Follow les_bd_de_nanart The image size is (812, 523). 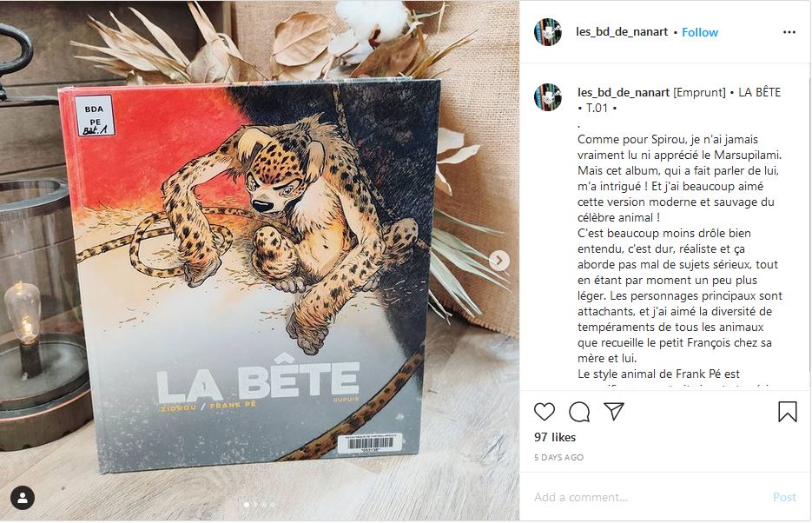click(x=700, y=32)
